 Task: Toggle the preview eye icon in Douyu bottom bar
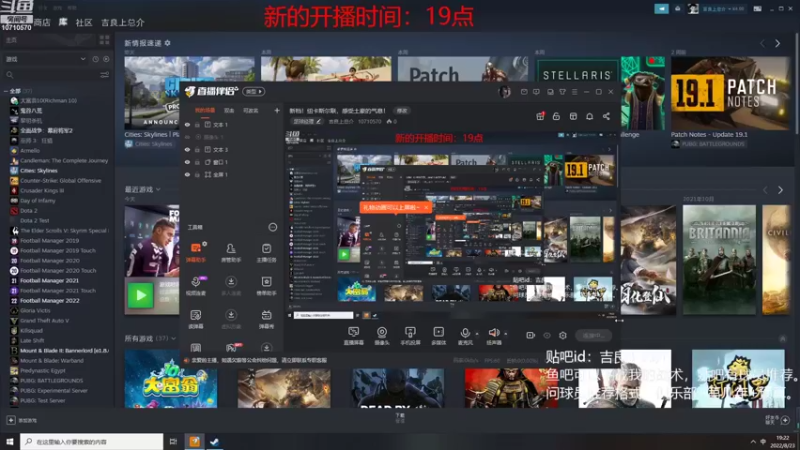547,335
